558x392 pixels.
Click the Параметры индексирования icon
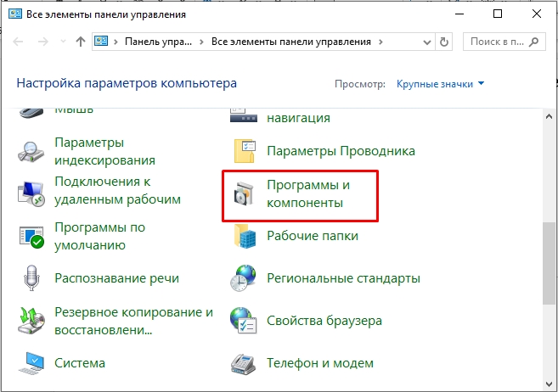[32, 151]
